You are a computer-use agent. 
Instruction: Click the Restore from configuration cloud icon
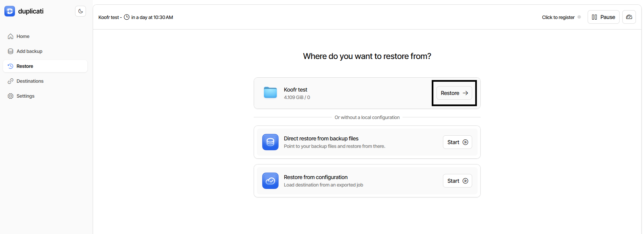point(270,181)
